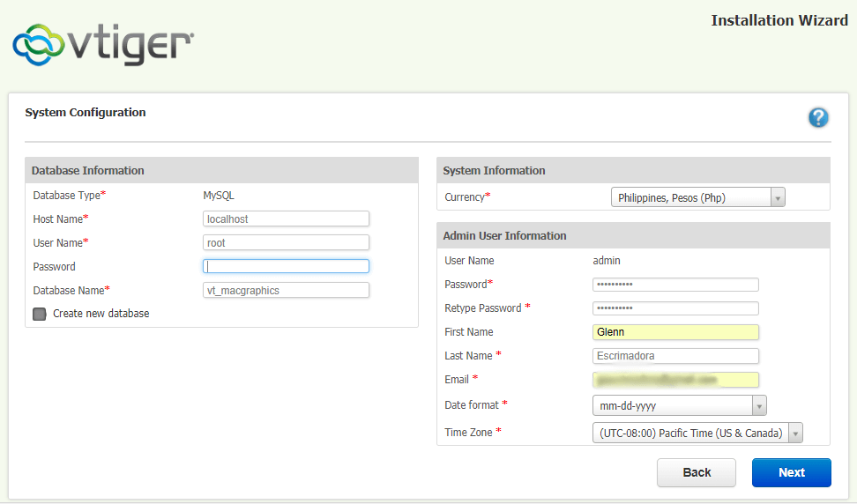Focus the Host Name field
Viewport: 857px width, 504px height.
(286, 219)
